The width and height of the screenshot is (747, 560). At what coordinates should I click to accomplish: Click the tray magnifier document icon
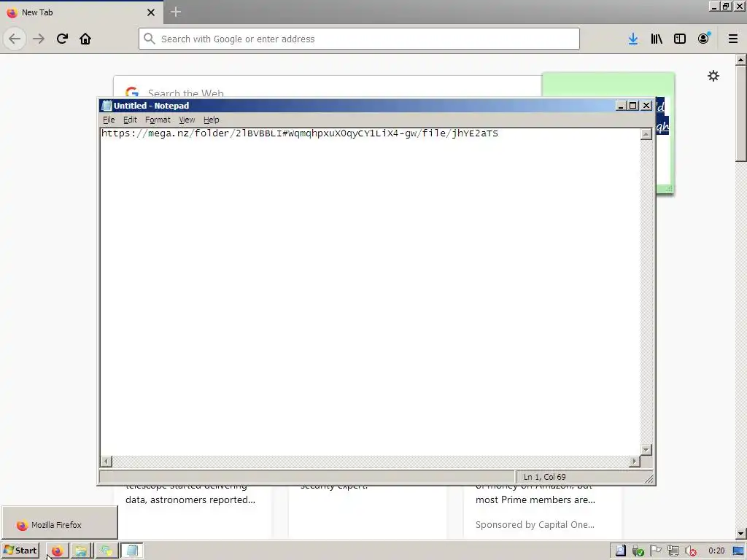[620, 551]
